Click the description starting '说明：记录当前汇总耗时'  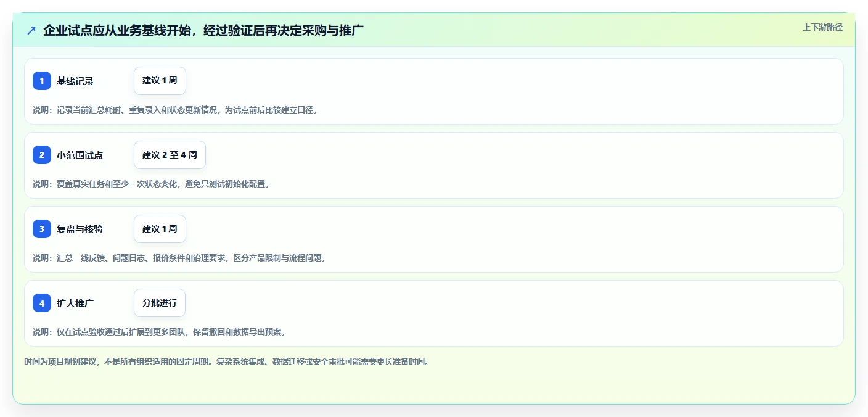click(175, 110)
